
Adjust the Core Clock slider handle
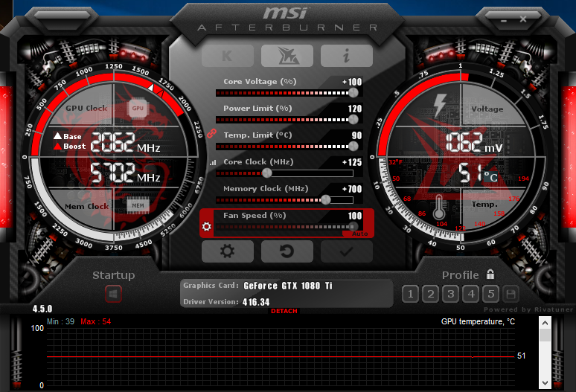267,173
